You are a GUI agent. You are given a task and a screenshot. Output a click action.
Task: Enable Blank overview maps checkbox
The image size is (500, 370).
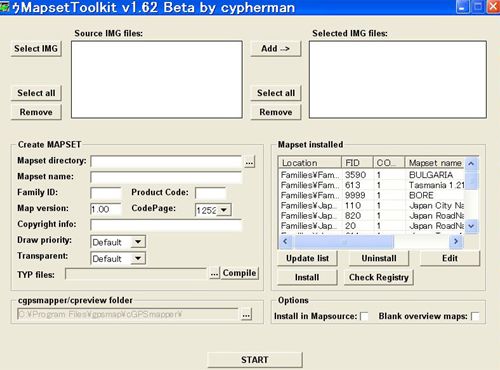pyautogui.click(x=475, y=316)
